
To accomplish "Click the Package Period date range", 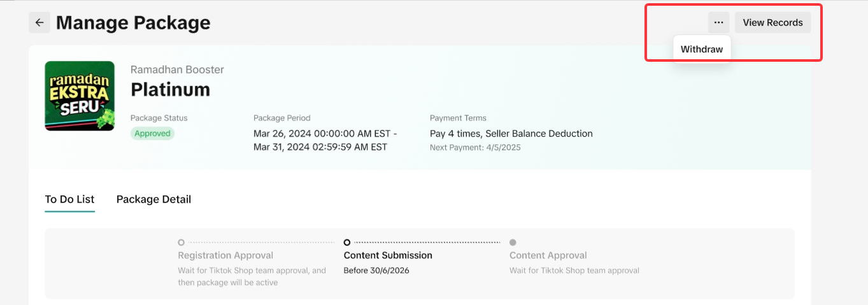I will [325, 140].
